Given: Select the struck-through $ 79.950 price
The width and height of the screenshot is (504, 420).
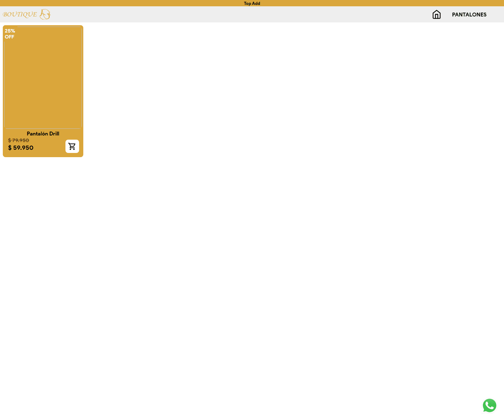Looking at the screenshot, I should point(19,140).
